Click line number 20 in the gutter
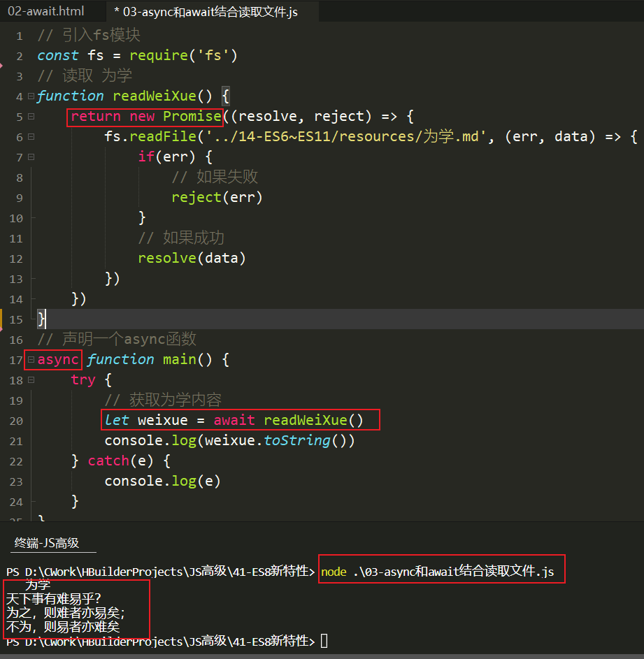The width and height of the screenshot is (644, 659). 16,421
